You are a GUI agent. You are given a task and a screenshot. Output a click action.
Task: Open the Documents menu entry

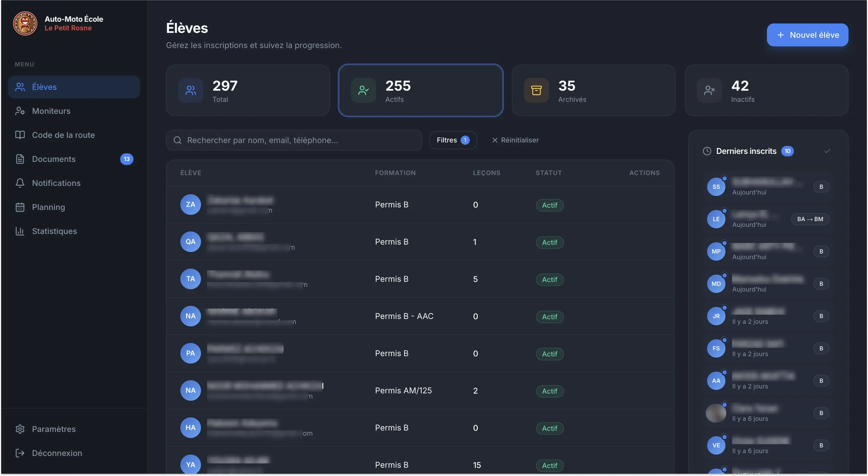pyautogui.click(x=74, y=159)
